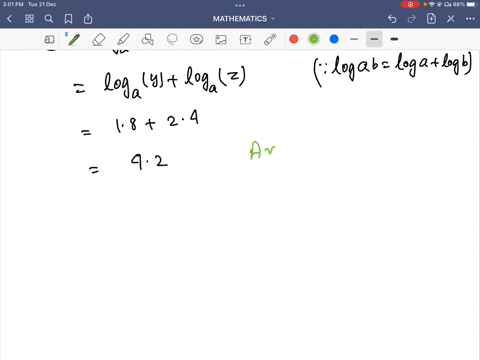Open the thumbnails grid view
This screenshot has width=480, height=360.
coord(29,19)
